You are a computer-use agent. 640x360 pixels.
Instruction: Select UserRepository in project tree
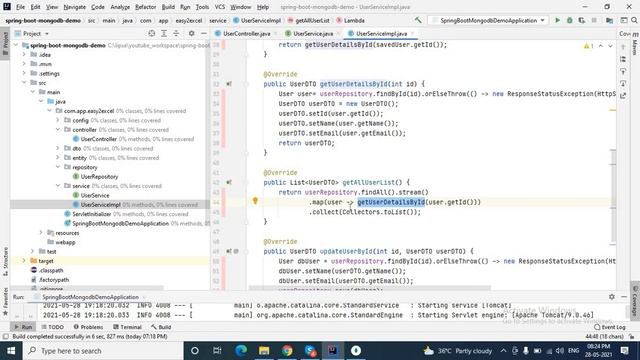coord(99,176)
